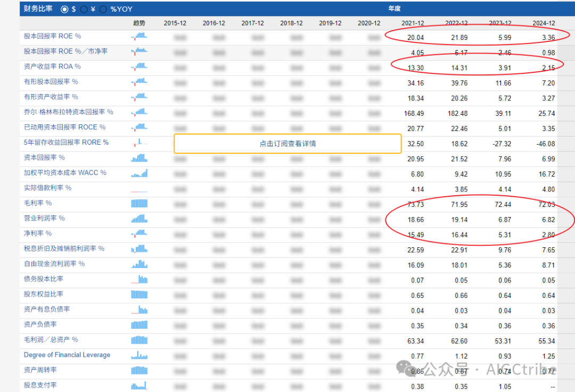Open the 资产负债率 trend sparkline
This screenshot has width=575, height=392.
(139, 325)
